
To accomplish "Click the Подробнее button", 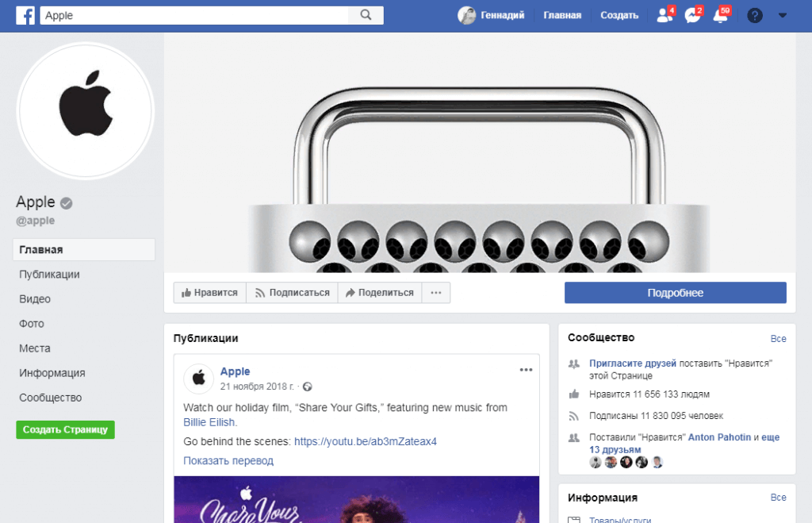I will tap(676, 293).
